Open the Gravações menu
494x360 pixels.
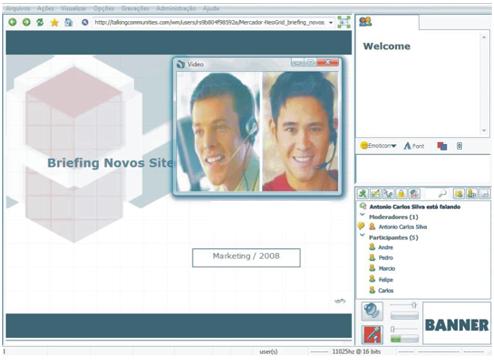(135, 8)
